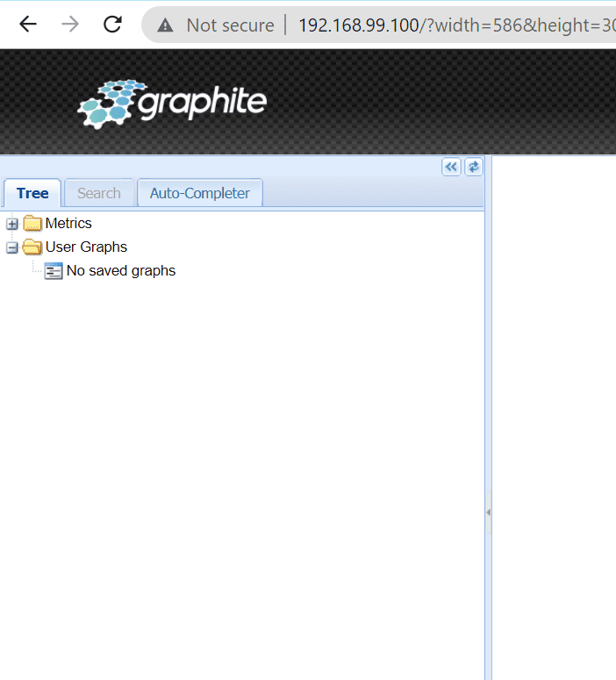This screenshot has height=680, width=616.
Task: Click the Not secure label
Action: click(231, 25)
